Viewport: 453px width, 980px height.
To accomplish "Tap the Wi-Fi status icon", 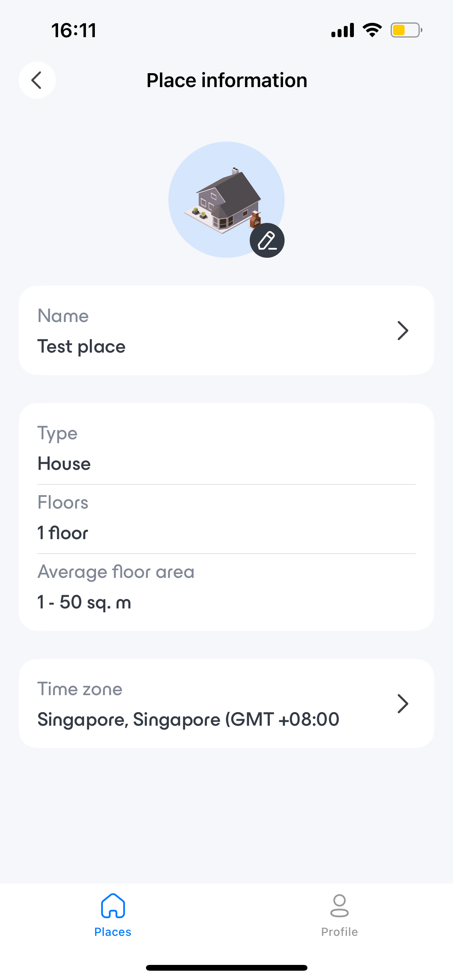I will click(x=372, y=30).
